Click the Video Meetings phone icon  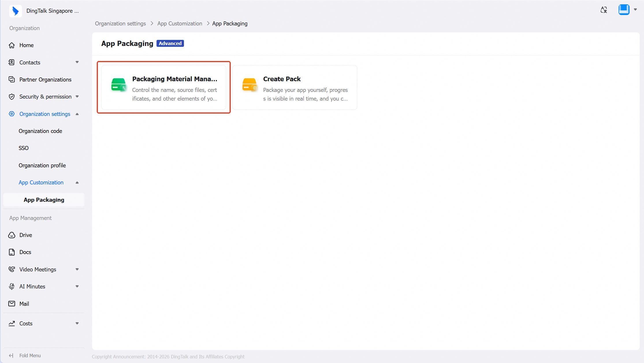click(x=12, y=269)
